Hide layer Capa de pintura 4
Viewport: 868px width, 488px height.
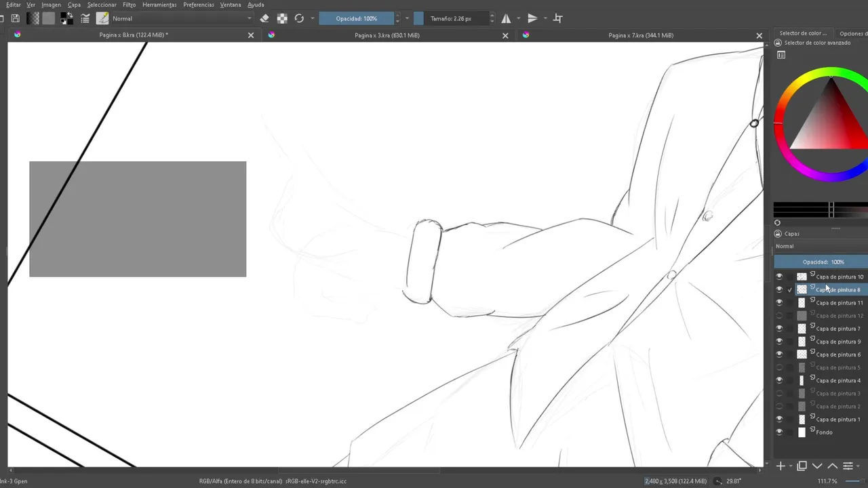tap(779, 380)
